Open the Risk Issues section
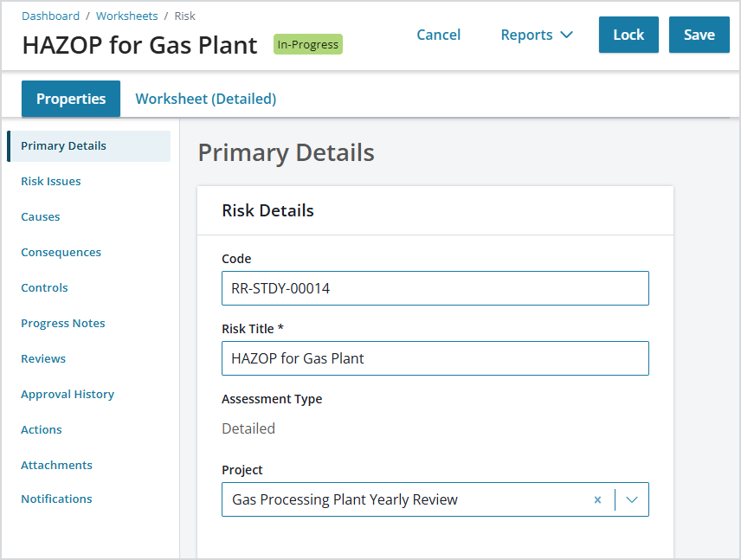Viewport: 741px width, 560px height. click(x=51, y=181)
